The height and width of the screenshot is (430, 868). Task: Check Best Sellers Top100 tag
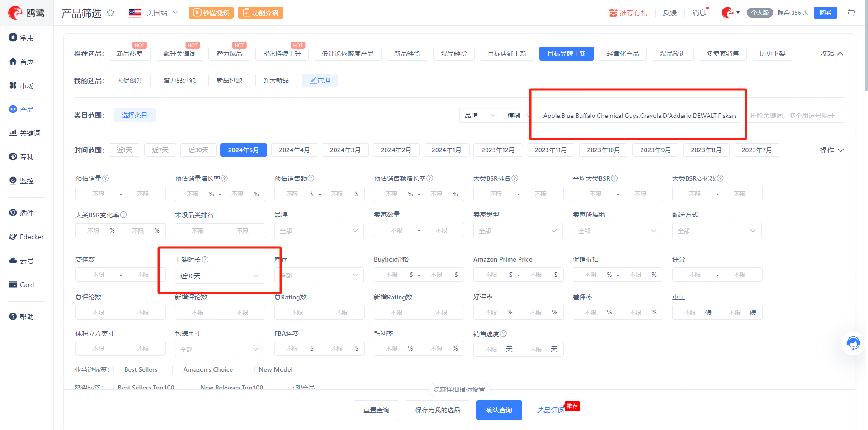110,387
